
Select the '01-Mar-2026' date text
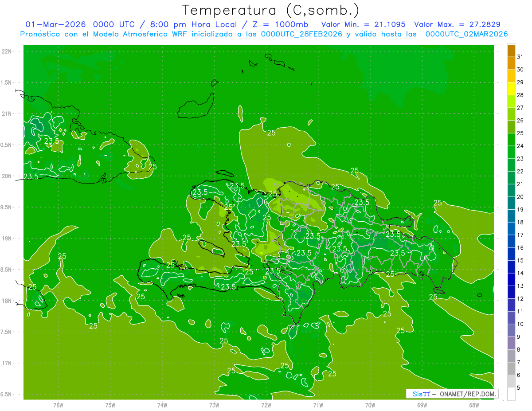click(x=56, y=24)
